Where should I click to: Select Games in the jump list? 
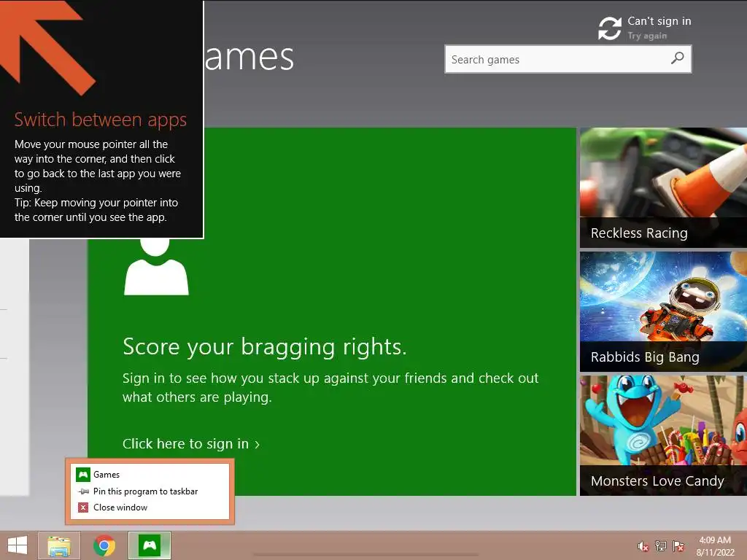(x=150, y=474)
